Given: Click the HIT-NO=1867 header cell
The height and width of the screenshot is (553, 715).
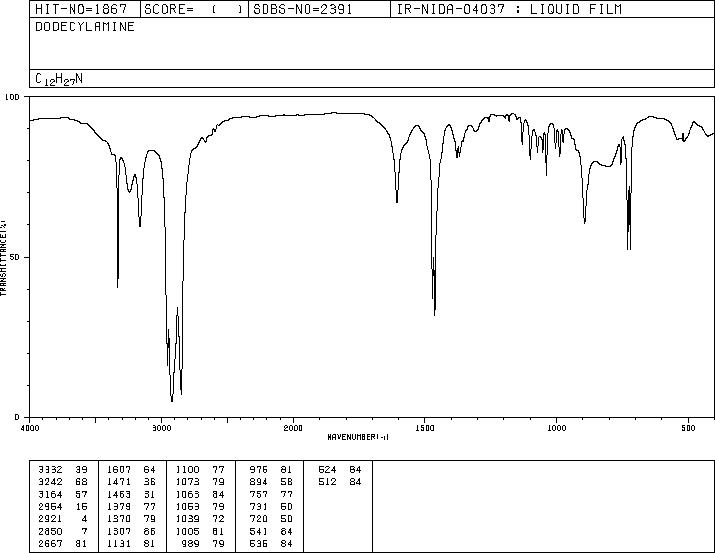Looking at the screenshot, I should pos(81,9).
